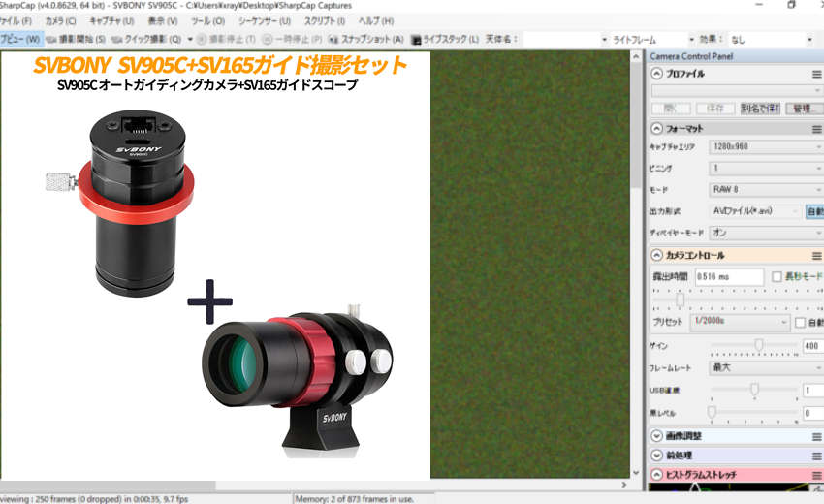This screenshot has width=824, height=504.
Task: Open ライブスタック (L) live stacking
Action: (x=445, y=39)
